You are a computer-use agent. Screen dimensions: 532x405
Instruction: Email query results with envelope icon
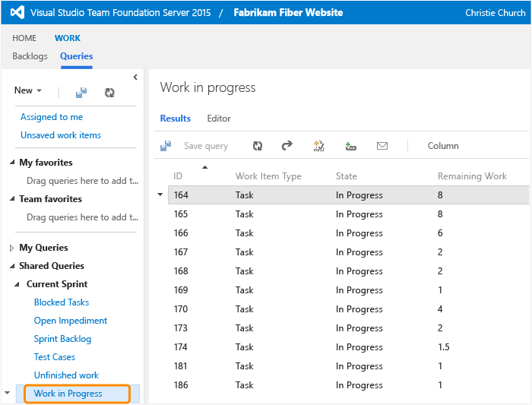[x=382, y=146]
